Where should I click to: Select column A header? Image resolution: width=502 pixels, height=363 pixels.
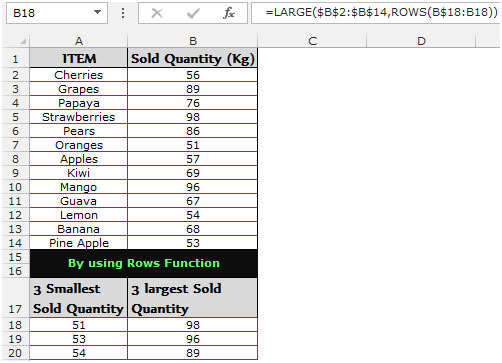pyautogui.click(x=79, y=41)
